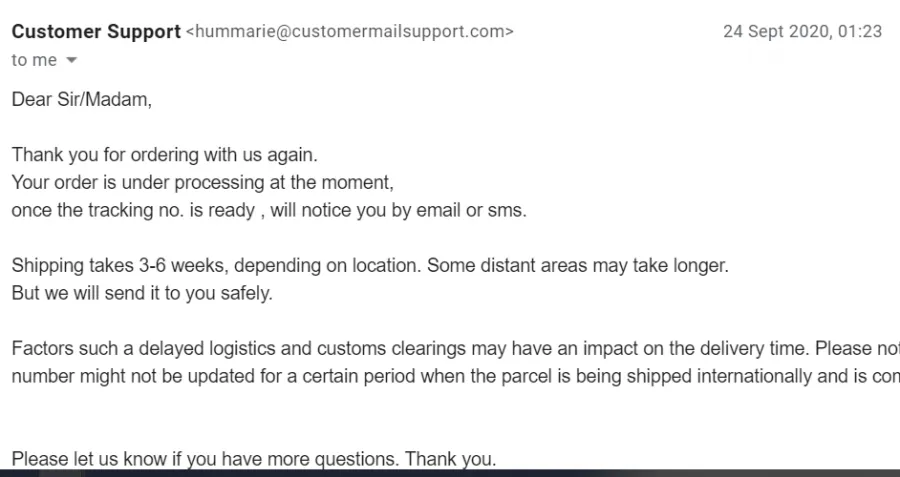Click the "Thank you for ordering" sentence
The height and width of the screenshot is (477, 900).
pyautogui.click(x=164, y=155)
